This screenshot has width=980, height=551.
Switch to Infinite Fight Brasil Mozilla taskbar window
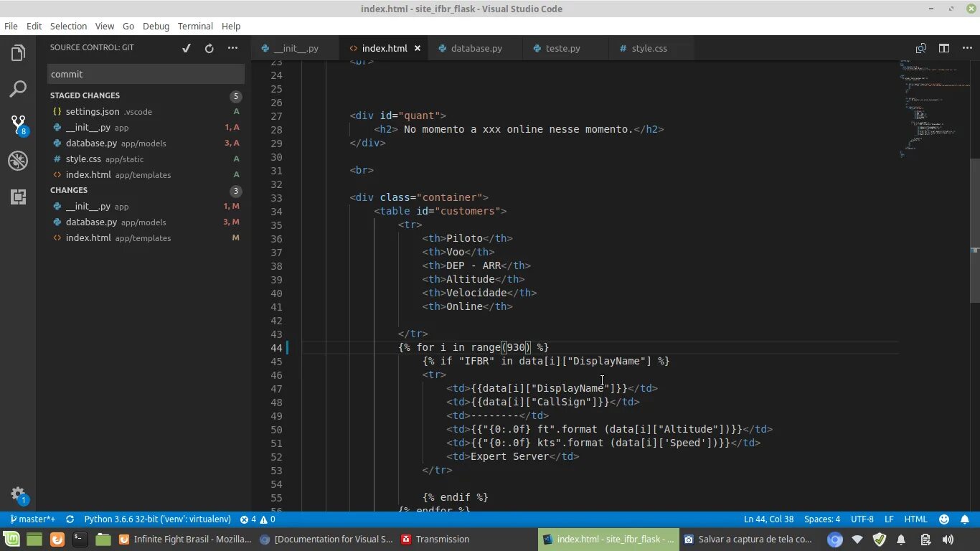[x=184, y=540]
